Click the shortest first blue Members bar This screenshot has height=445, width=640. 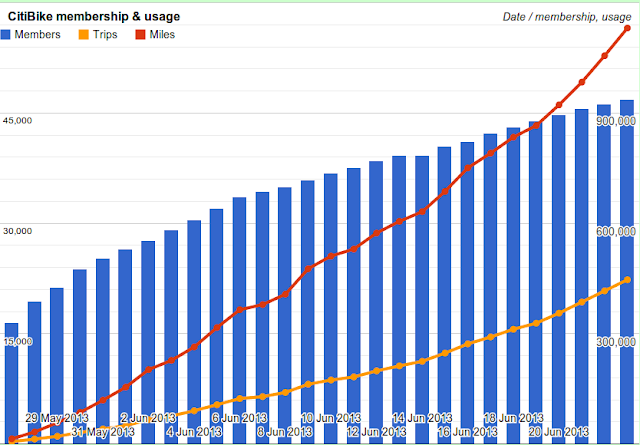coord(11,383)
